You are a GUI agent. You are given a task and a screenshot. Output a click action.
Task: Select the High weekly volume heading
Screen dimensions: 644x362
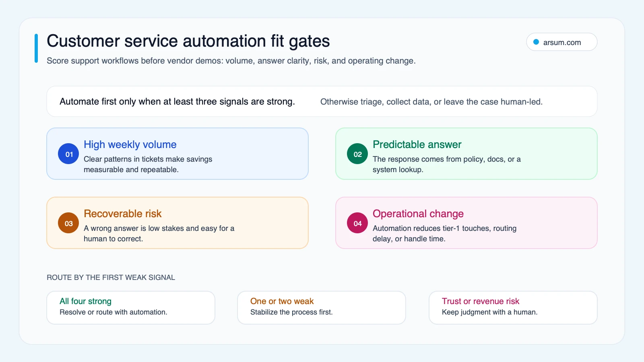130,144
